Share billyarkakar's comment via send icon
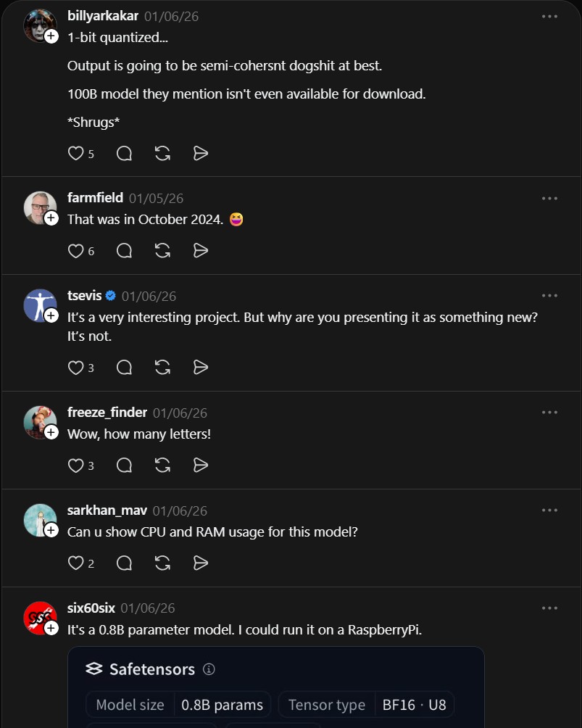Image resolution: width=582 pixels, height=728 pixels. (201, 153)
